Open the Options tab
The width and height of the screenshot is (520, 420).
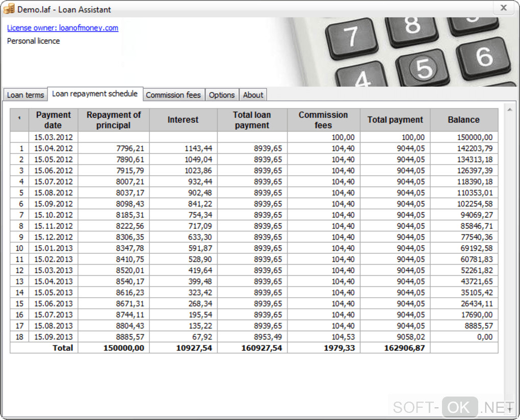pos(222,95)
